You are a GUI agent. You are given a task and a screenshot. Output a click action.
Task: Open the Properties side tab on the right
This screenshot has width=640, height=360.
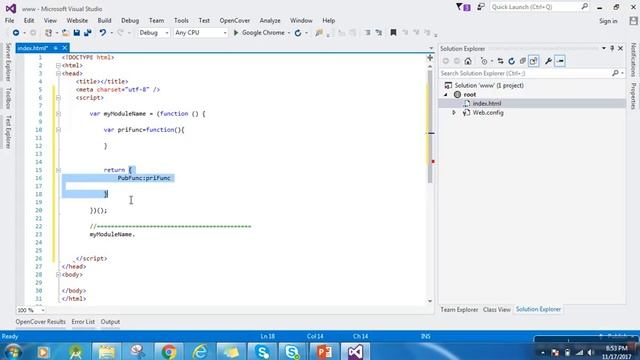pyautogui.click(x=633, y=96)
